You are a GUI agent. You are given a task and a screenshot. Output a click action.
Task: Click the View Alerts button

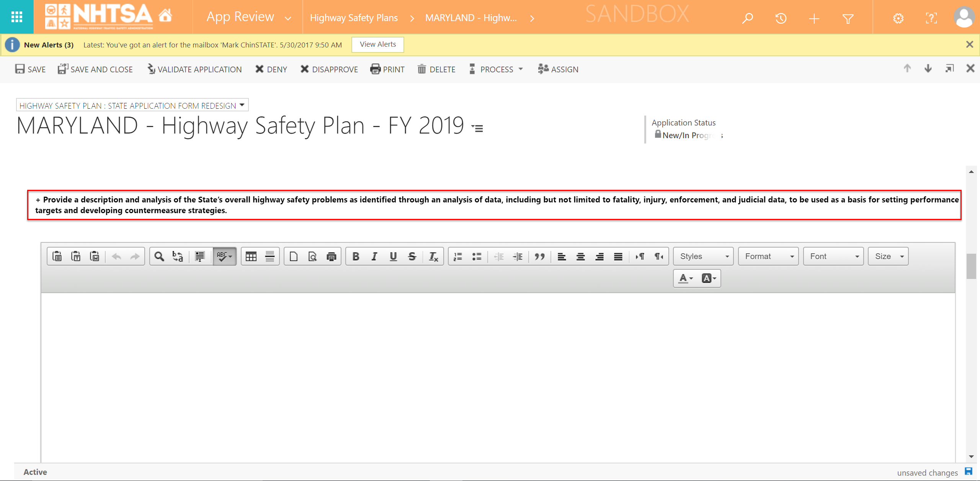(377, 44)
